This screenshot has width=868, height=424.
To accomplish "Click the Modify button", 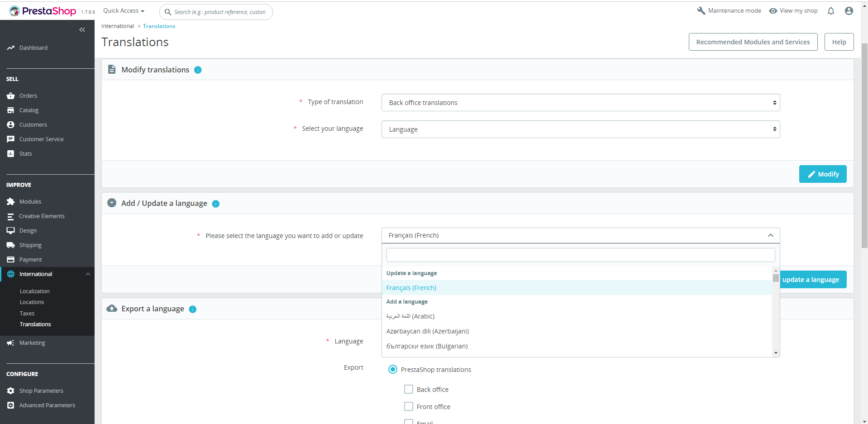I will click(823, 174).
